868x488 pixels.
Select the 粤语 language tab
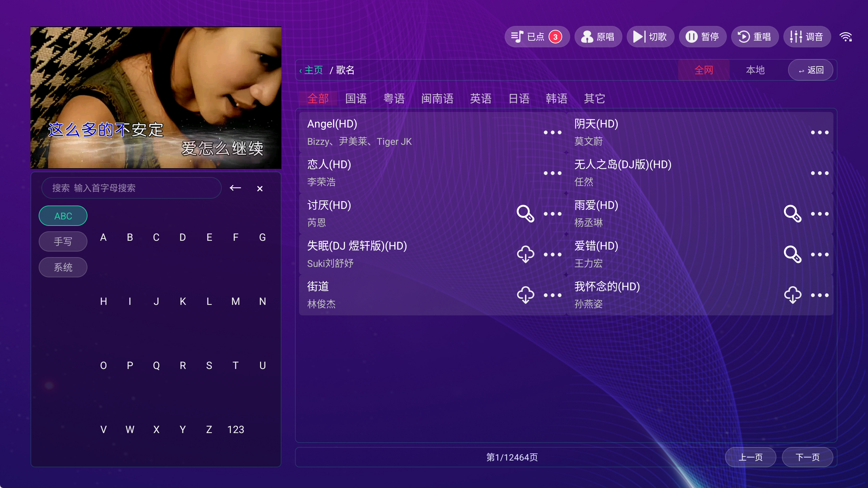click(394, 99)
